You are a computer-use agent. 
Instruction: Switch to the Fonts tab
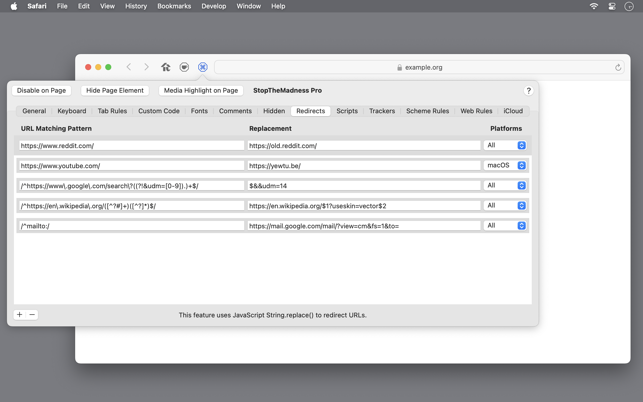(199, 111)
